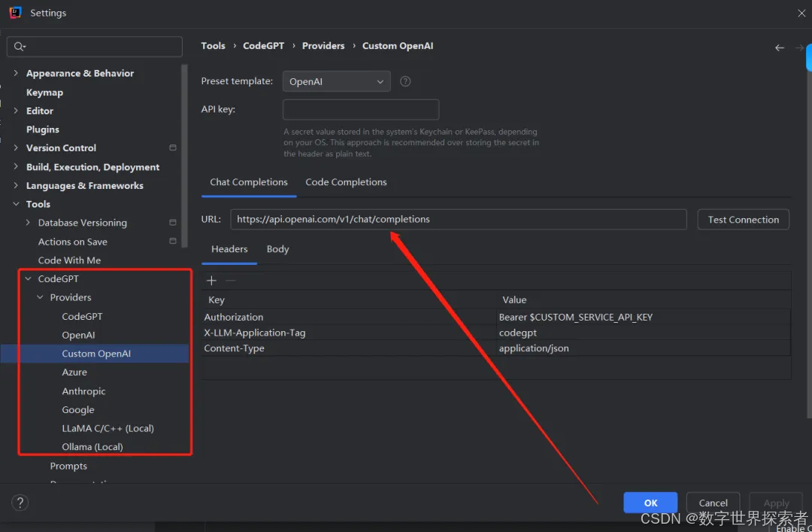Screen dimensions: 812x532
Task: Click the help icon next to Preset template
Action: (405, 81)
